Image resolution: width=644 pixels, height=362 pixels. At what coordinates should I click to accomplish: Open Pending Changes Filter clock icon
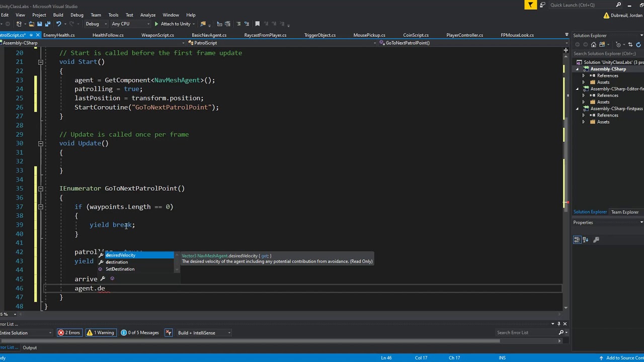618,44
